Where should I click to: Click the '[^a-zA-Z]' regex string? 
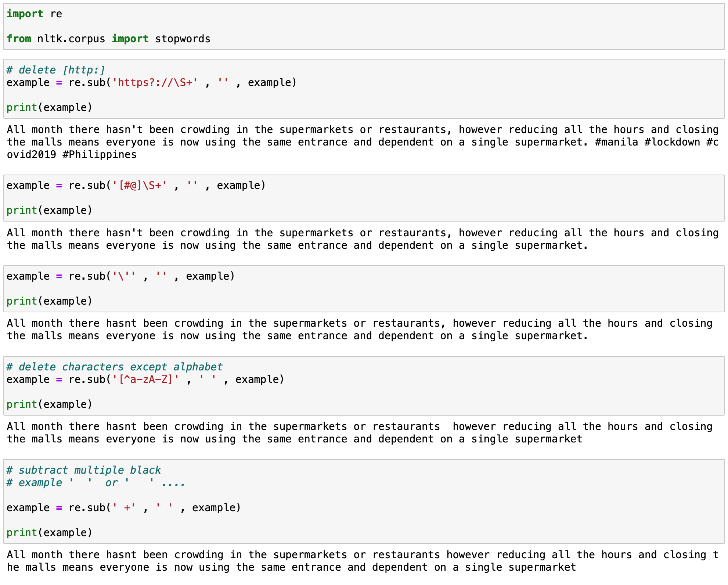(x=145, y=380)
